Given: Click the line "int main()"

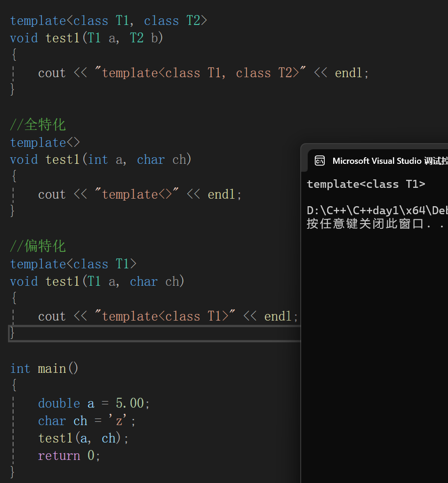Looking at the screenshot, I should [44, 369].
